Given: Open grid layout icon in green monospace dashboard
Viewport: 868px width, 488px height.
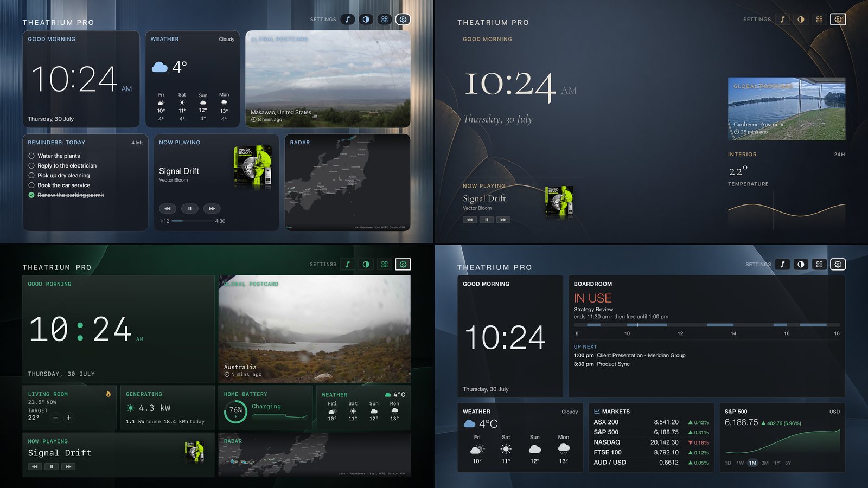Looking at the screenshot, I should (385, 265).
